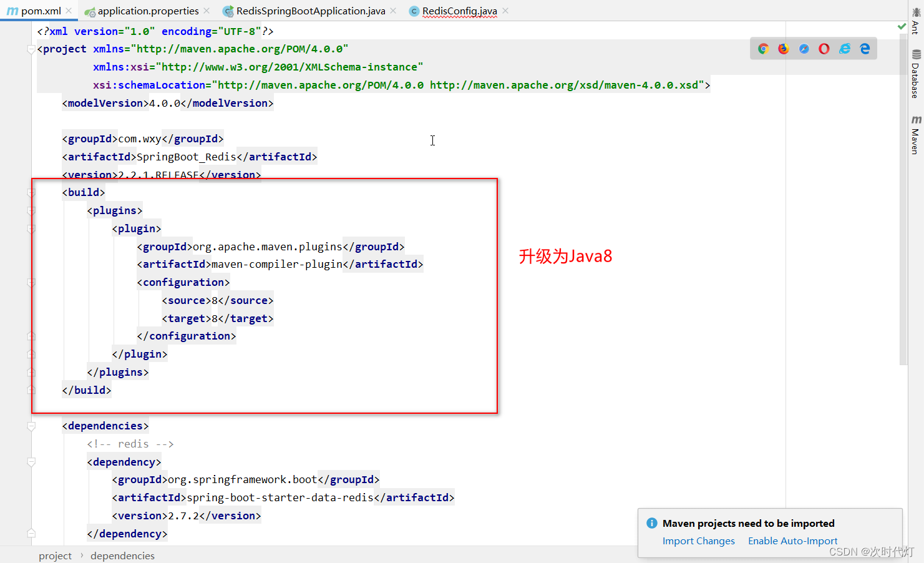The height and width of the screenshot is (563, 924).
Task: Click the green inspection checkmark indicator
Action: pyautogui.click(x=901, y=26)
